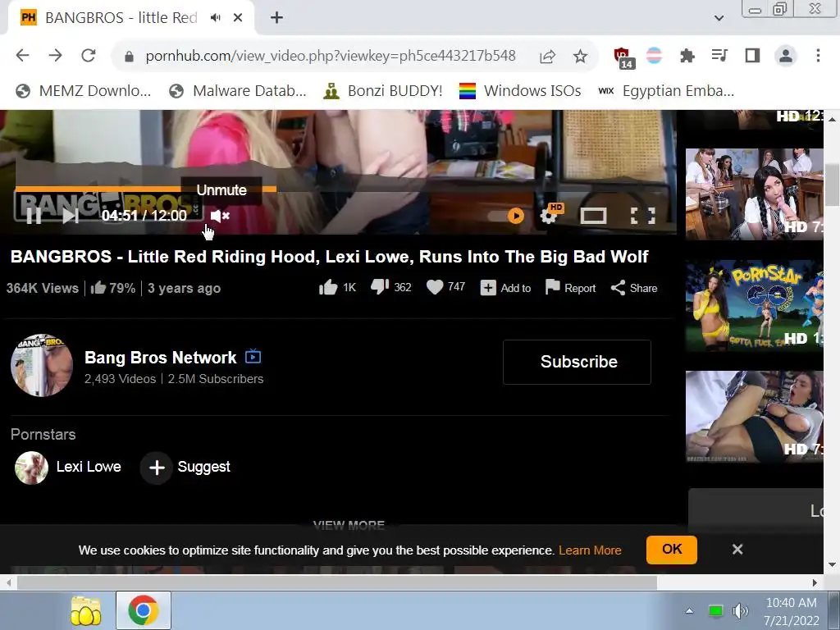The width and height of the screenshot is (840, 630).
Task: Open the taskbar clock showing 10:40 AM
Action: [x=792, y=611]
